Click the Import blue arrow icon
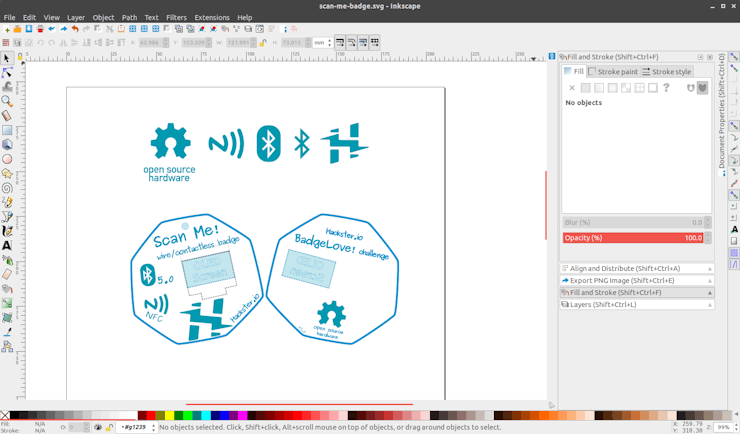740x434 pixels. [51, 29]
